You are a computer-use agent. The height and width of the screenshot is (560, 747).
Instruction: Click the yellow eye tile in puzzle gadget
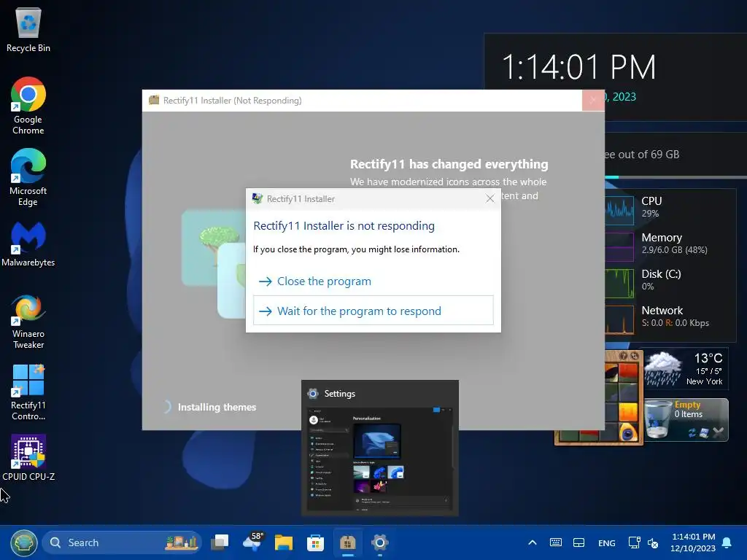coord(628,432)
